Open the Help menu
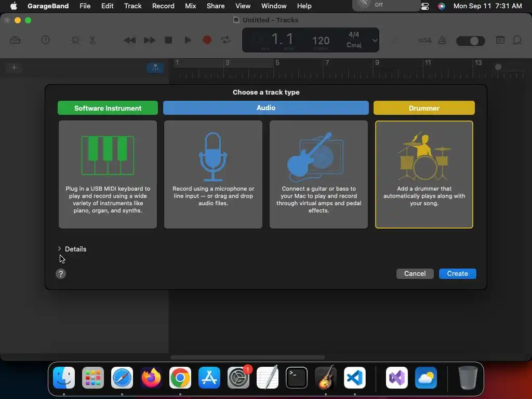This screenshot has height=399, width=532. point(304,6)
